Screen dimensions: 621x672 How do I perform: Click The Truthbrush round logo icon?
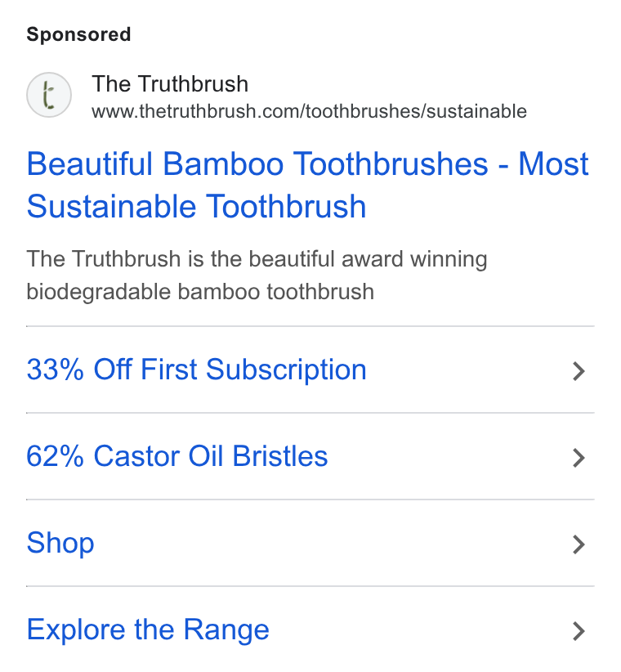49,95
